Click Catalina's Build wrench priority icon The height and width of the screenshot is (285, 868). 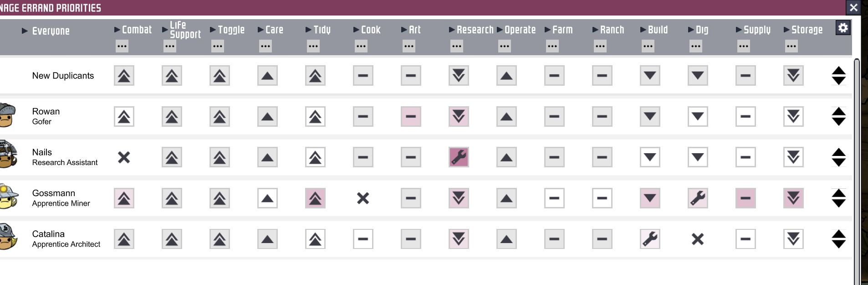(650, 239)
